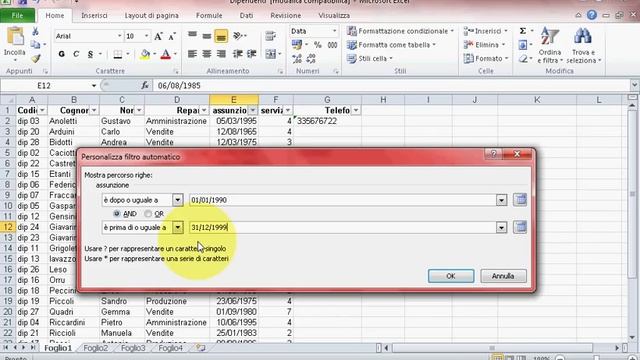Open date picker for first criterion
This screenshot has height=360, width=640.
click(x=520, y=200)
